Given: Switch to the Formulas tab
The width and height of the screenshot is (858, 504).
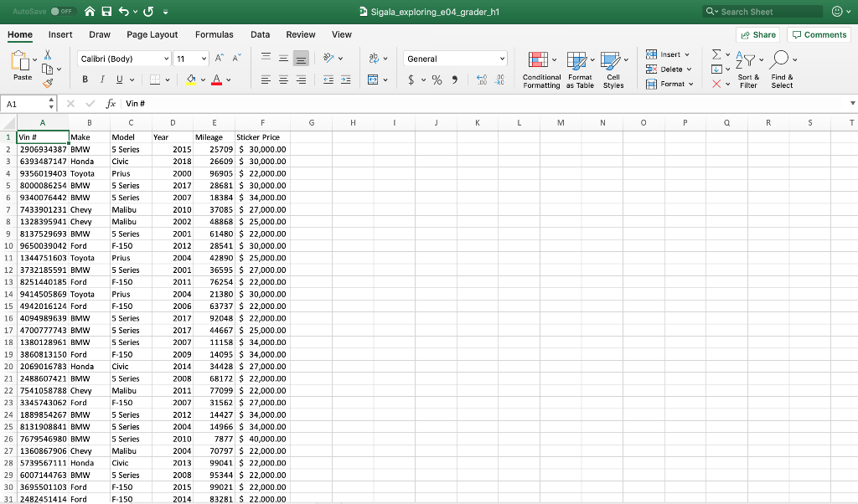Looking at the screenshot, I should 214,35.
